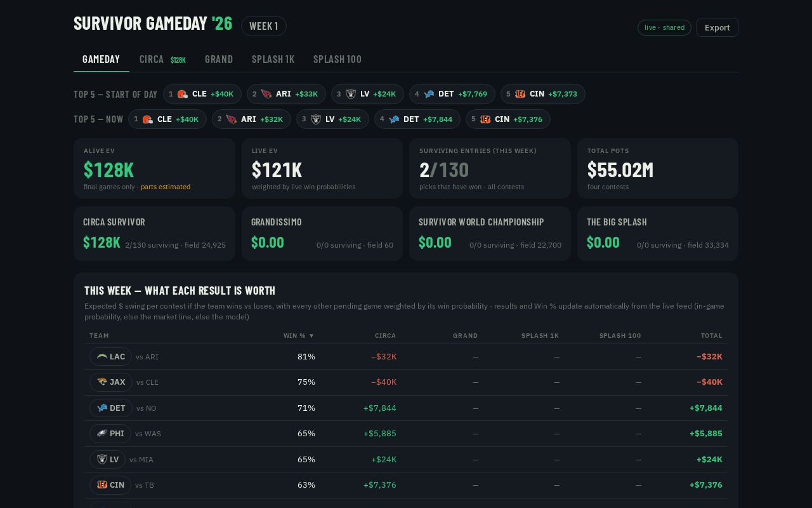Click the Bengals logo in Start of Day row

(x=520, y=94)
